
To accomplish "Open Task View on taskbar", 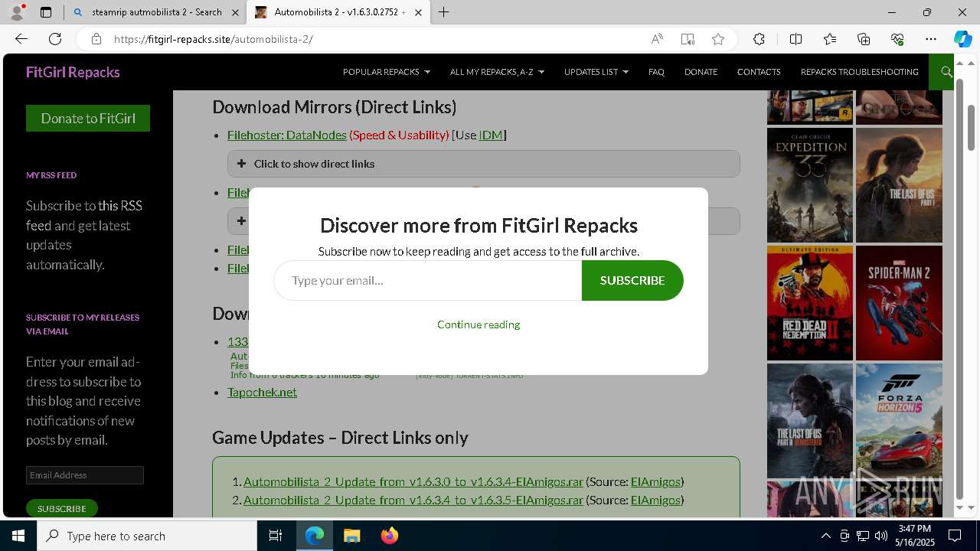I will [x=276, y=536].
